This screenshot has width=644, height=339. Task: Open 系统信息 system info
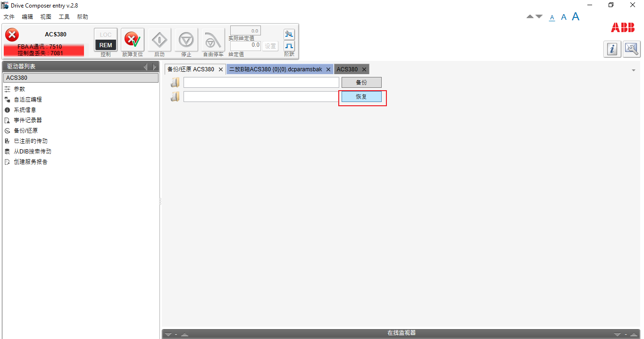tap(25, 110)
